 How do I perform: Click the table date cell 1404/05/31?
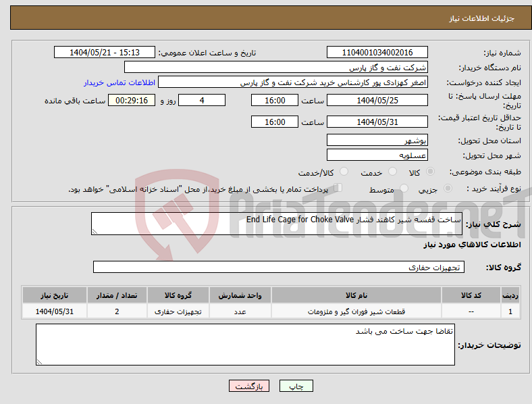(54, 311)
